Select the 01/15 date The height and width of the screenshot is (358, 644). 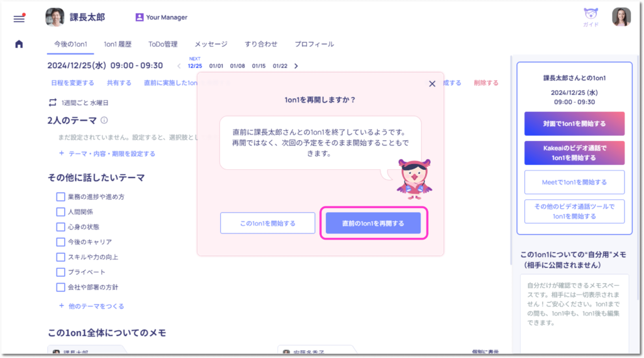coord(258,66)
